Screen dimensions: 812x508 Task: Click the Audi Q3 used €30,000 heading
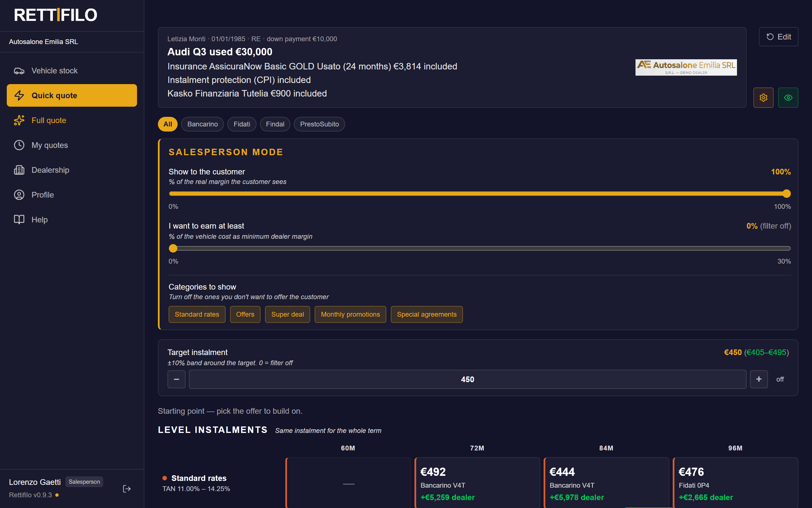pos(220,52)
